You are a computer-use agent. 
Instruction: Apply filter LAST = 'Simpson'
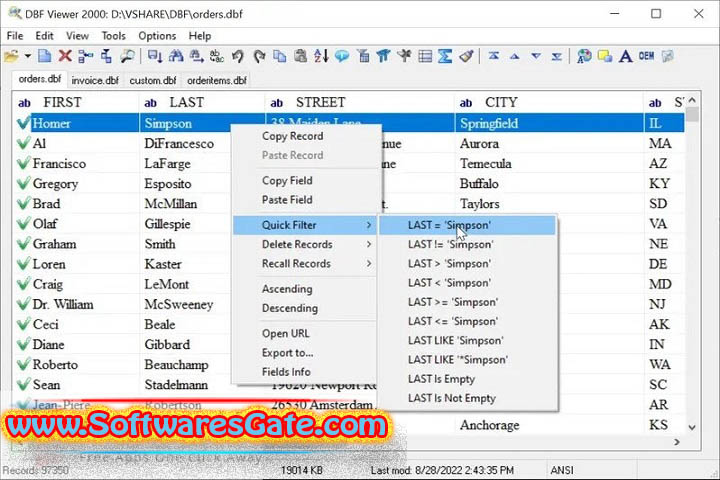(467, 225)
